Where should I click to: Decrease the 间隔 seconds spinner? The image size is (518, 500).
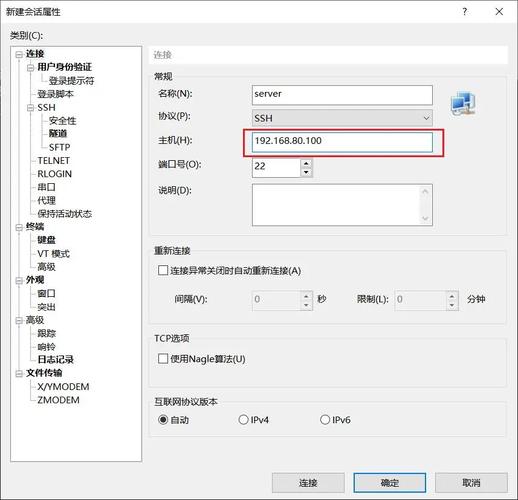point(306,305)
